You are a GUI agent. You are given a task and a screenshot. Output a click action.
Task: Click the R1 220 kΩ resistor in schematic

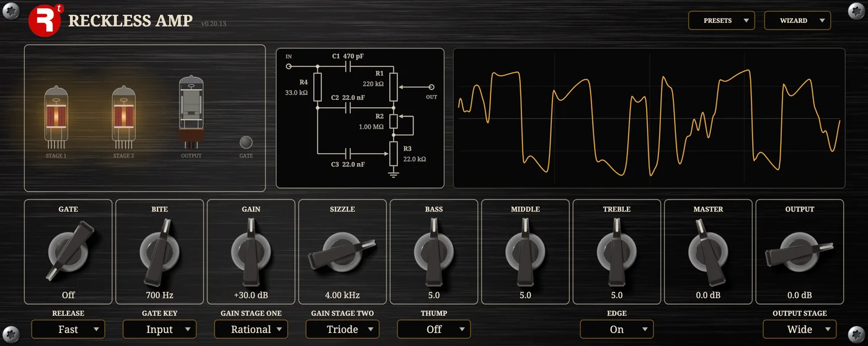pyautogui.click(x=393, y=87)
